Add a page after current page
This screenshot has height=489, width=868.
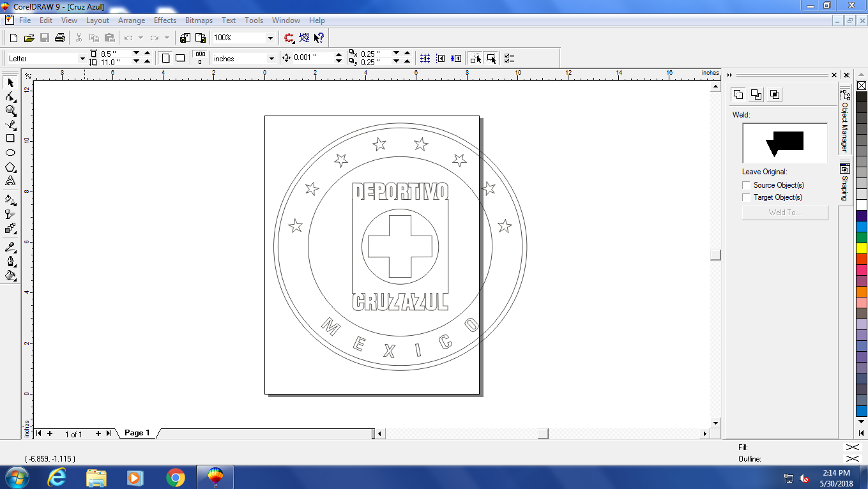click(x=98, y=433)
